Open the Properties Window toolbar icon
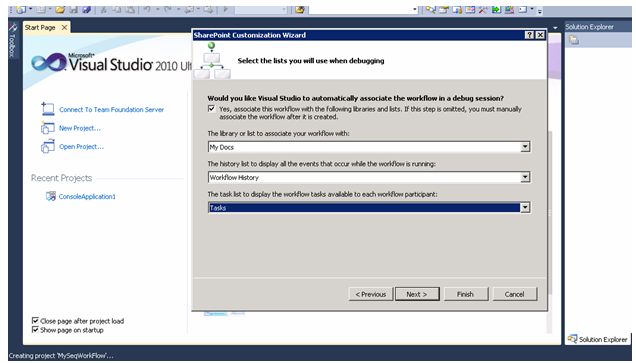Image resolution: width=636 pixels, height=363 pixels. coord(443,9)
